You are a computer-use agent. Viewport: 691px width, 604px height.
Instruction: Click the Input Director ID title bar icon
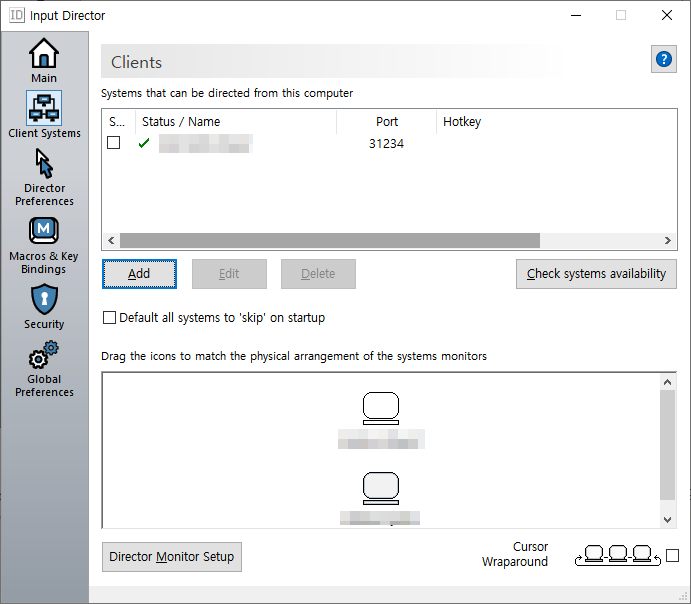pyautogui.click(x=17, y=15)
